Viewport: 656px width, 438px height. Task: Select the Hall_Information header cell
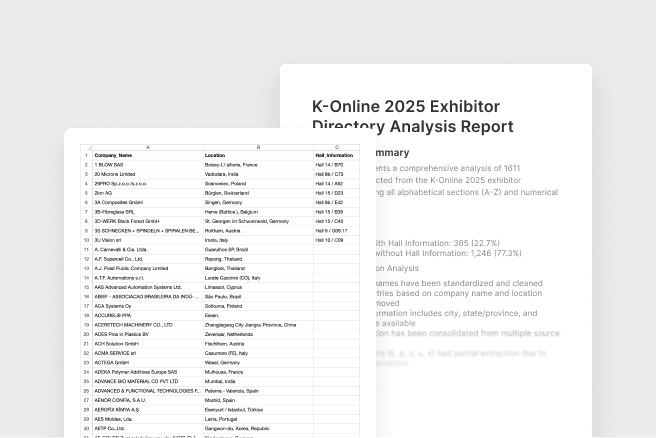[336, 155]
